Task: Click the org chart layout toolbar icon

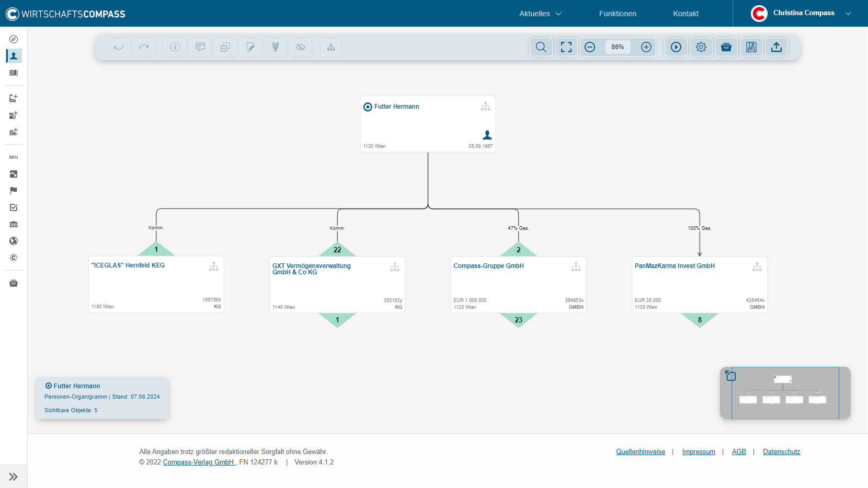Action: pos(331,47)
